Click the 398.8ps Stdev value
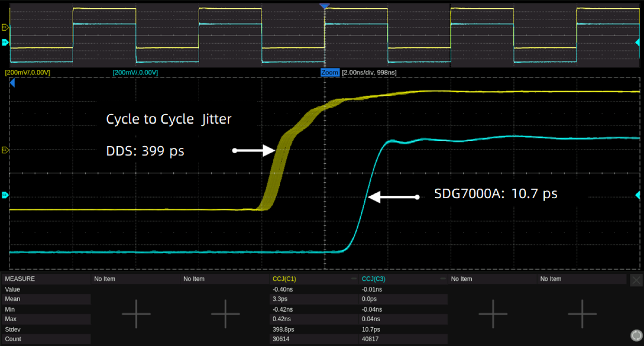This screenshot has width=644, height=346. click(x=283, y=329)
